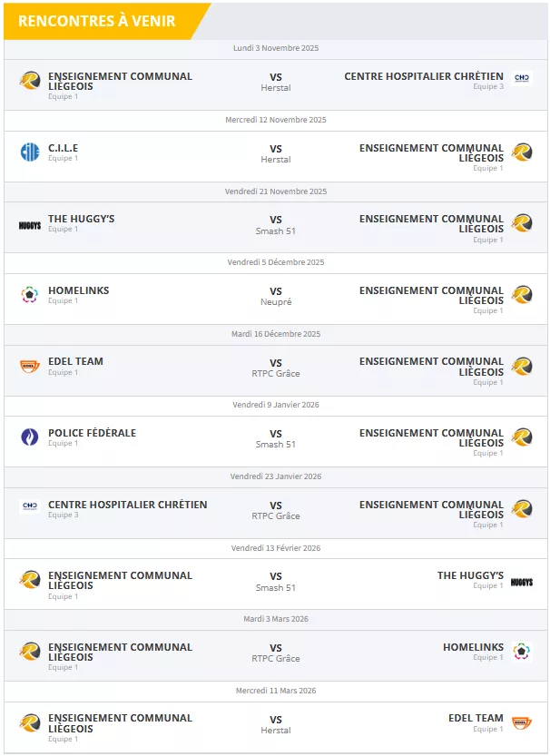The image size is (550, 756).
Task: Click The Huggy's logo on 21 Novembre match
Action: coord(30,224)
